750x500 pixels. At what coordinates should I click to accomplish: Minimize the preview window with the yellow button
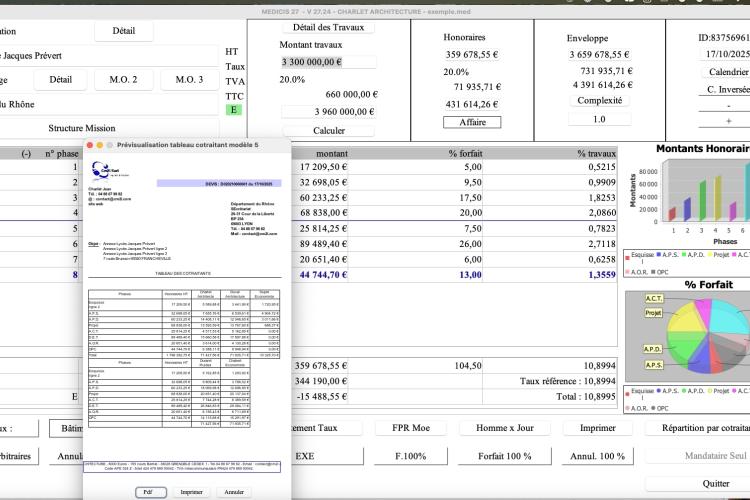[x=99, y=145]
